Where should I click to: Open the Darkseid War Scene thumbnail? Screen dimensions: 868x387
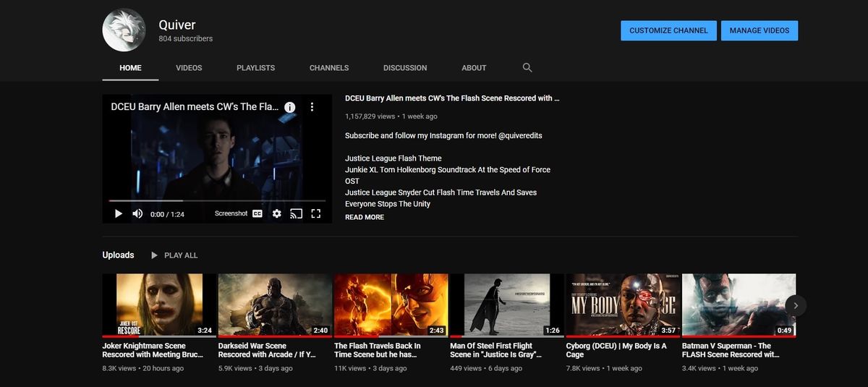pos(275,305)
